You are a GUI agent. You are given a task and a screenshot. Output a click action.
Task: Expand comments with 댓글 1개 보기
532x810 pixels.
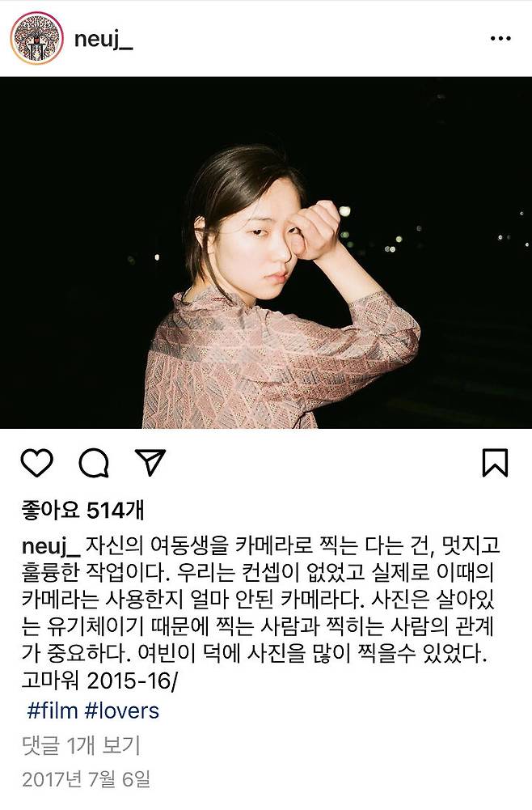[x=81, y=745]
